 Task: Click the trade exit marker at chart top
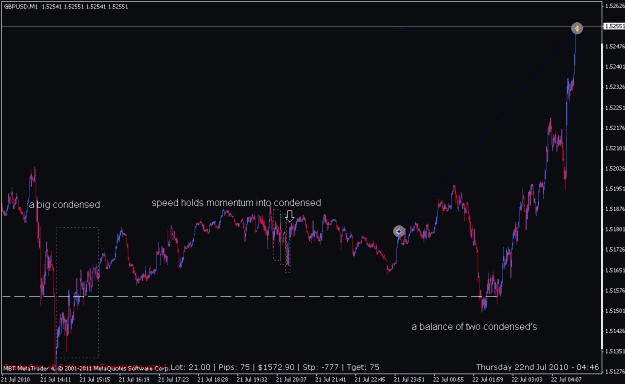coord(577,28)
